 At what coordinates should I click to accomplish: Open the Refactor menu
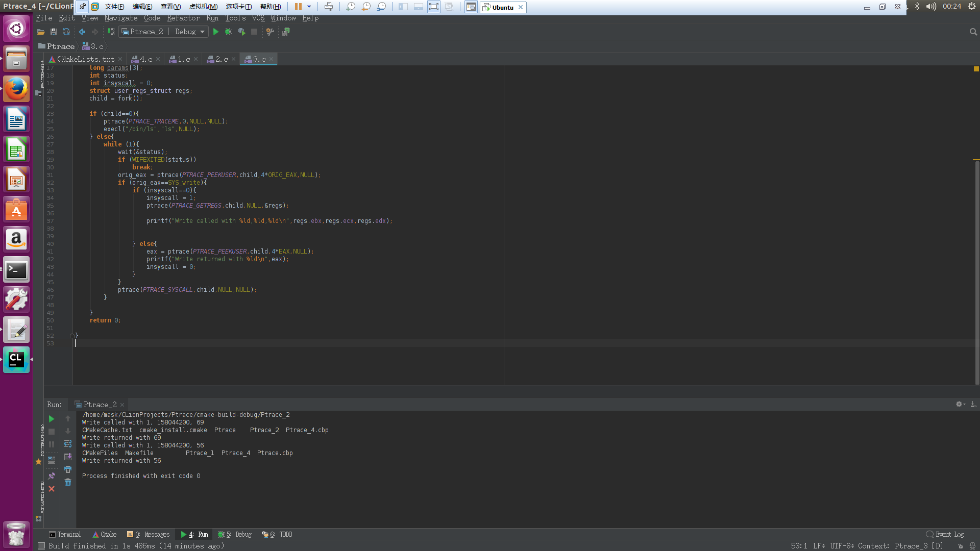(183, 18)
